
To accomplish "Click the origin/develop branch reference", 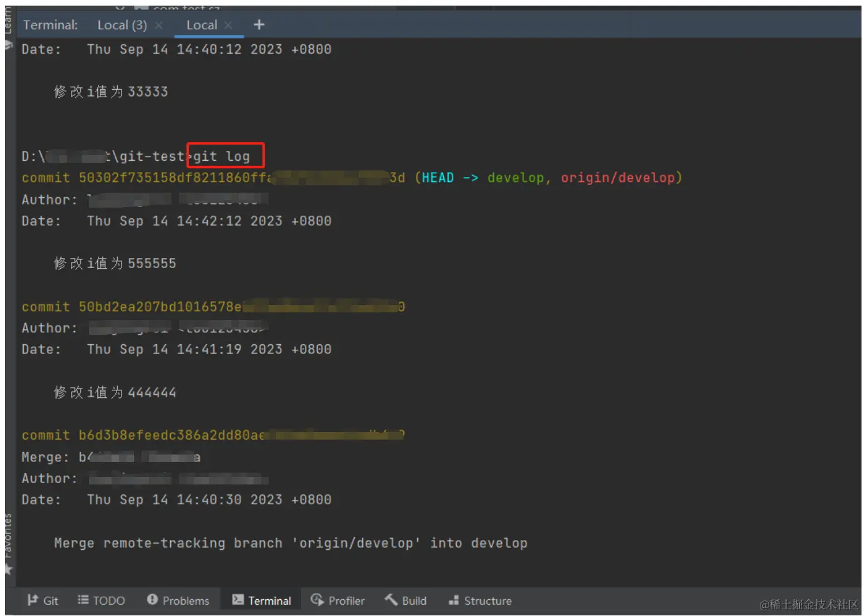I will click(618, 178).
